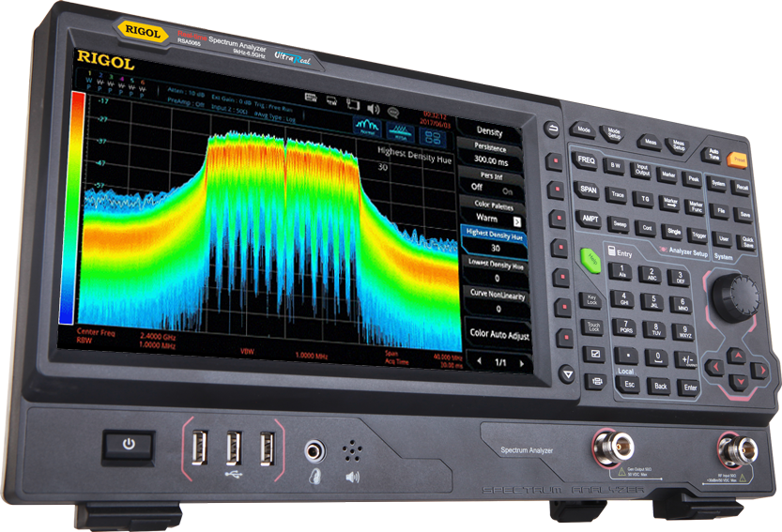782x532 pixels.
Task: Push the down arrow navigation key
Action: (x=740, y=382)
